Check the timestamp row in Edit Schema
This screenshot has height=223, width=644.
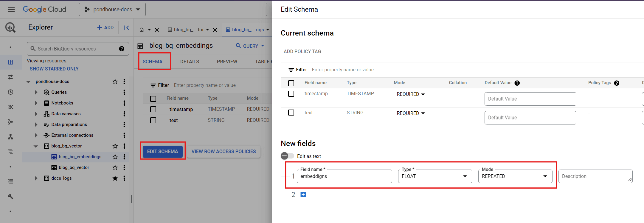(x=291, y=94)
